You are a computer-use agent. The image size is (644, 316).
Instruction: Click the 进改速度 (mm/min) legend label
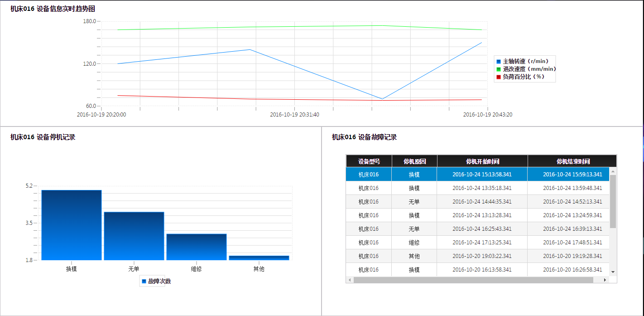(x=529, y=69)
